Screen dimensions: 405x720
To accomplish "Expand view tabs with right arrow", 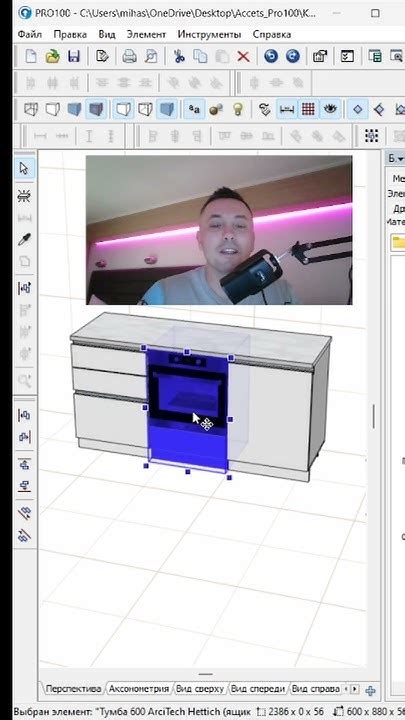I will (354, 689).
